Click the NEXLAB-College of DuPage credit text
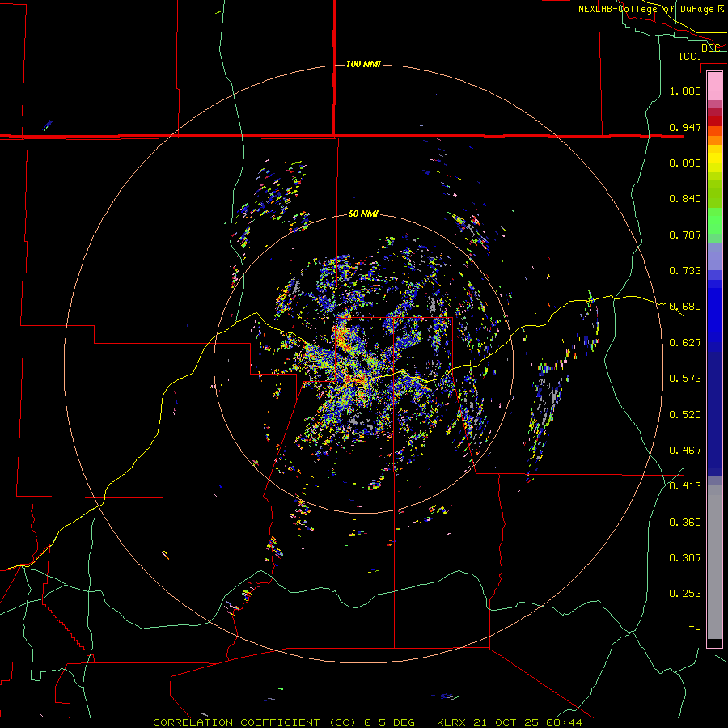This screenshot has width=728, height=728. pos(651,9)
